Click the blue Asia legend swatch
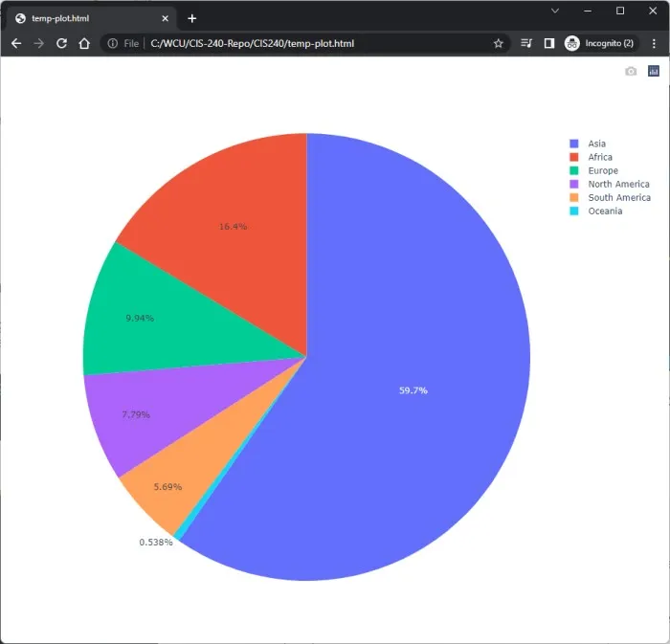670x644 pixels. click(x=574, y=144)
